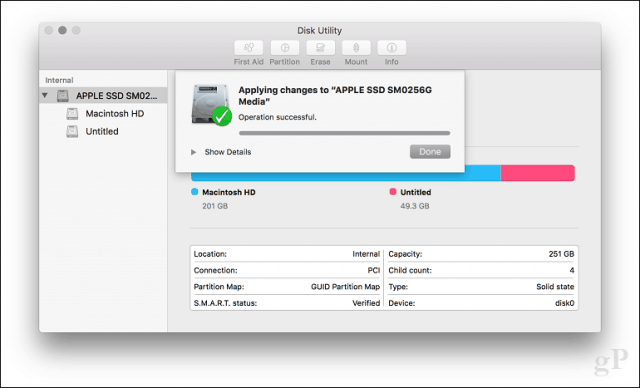Click the Connection value PCI
The image size is (640, 388).
(x=373, y=270)
